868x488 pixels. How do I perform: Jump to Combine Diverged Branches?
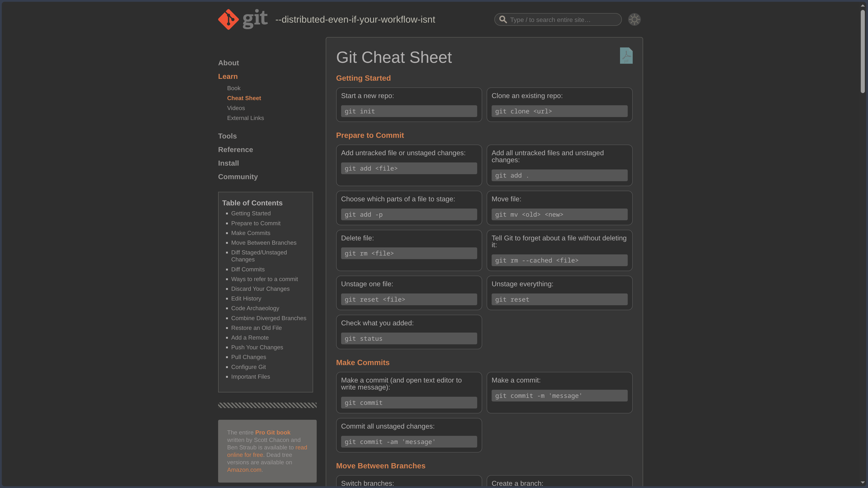[x=269, y=318]
